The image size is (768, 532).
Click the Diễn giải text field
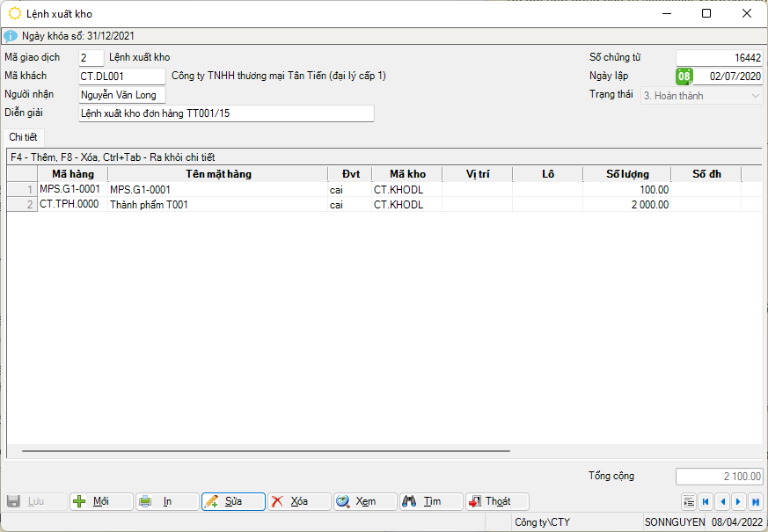pyautogui.click(x=226, y=113)
